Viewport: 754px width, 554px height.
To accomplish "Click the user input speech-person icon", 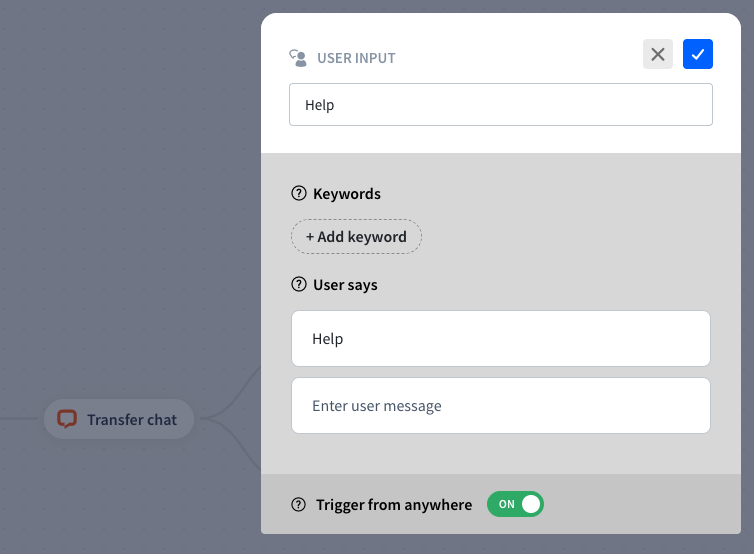I will [x=298, y=57].
